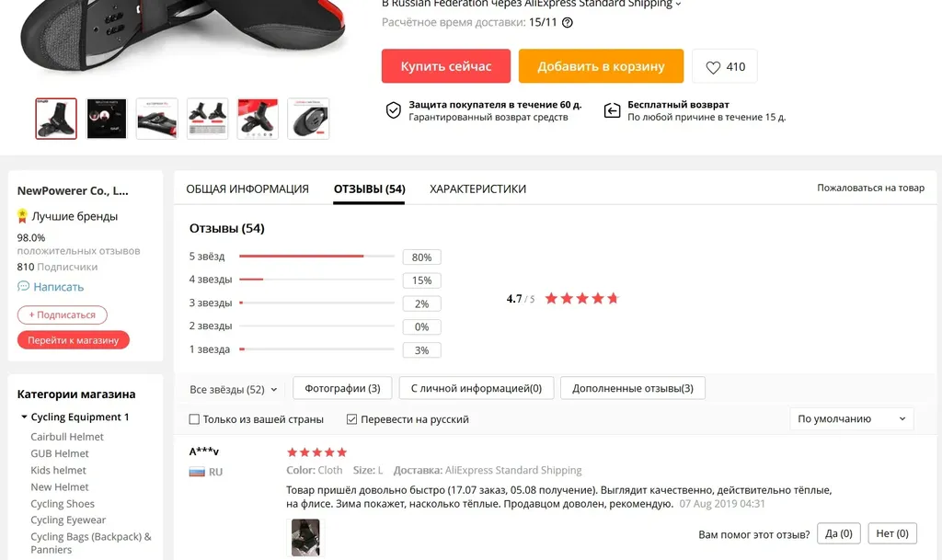The height and width of the screenshot is (560, 942).
Task: Collapse the Cycling Equipment 1 category
Action: tap(24, 417)
